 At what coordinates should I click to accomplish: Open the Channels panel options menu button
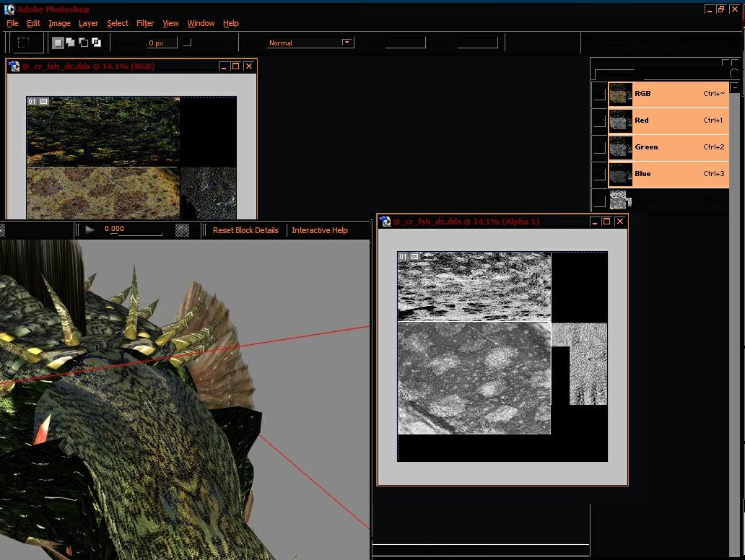point(735,73)
